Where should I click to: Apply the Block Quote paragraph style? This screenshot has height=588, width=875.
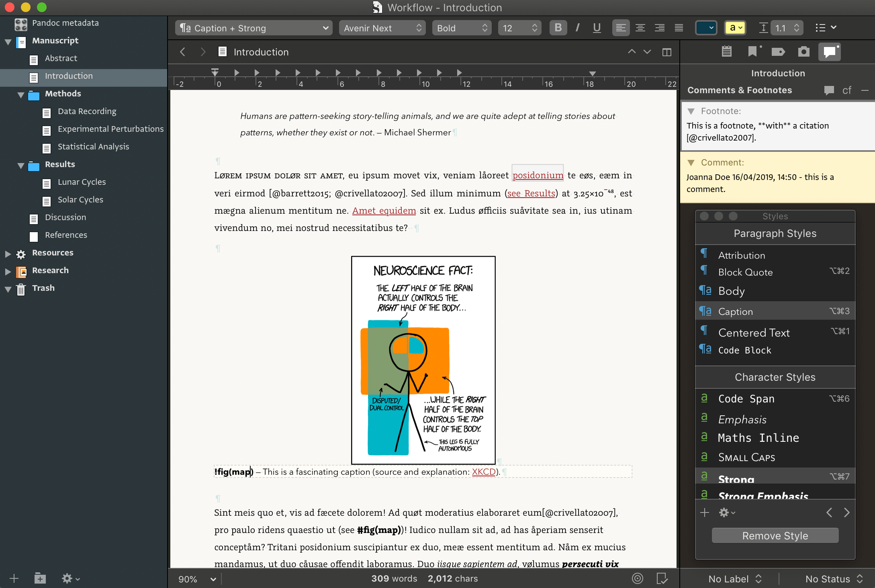tap(745, 272)
